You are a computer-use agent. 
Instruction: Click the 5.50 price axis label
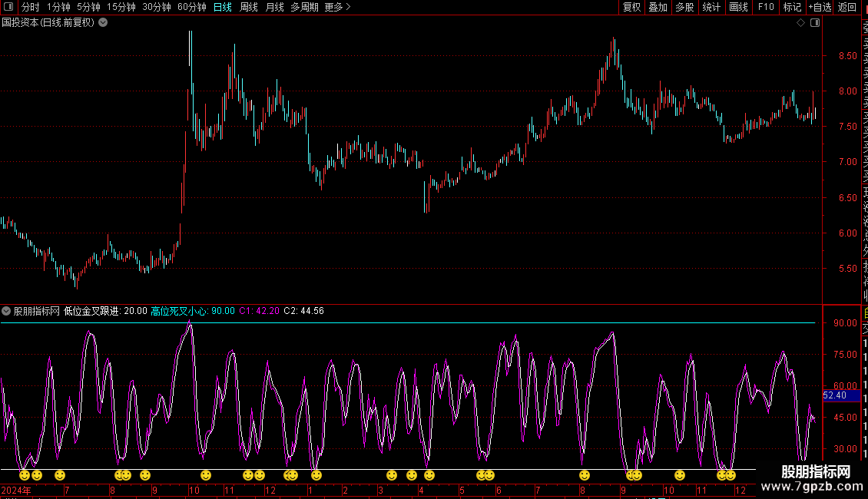click(x=847, y=269)
